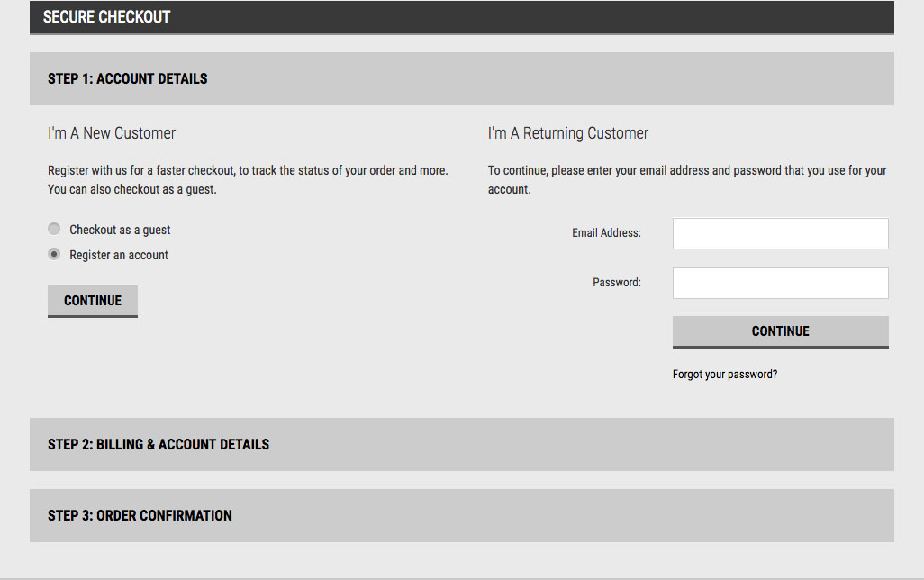The width and height of the screenshot is (924, 580).
Task: Click the 'You can also checkout as a guest' sentence
Action: 131,190
